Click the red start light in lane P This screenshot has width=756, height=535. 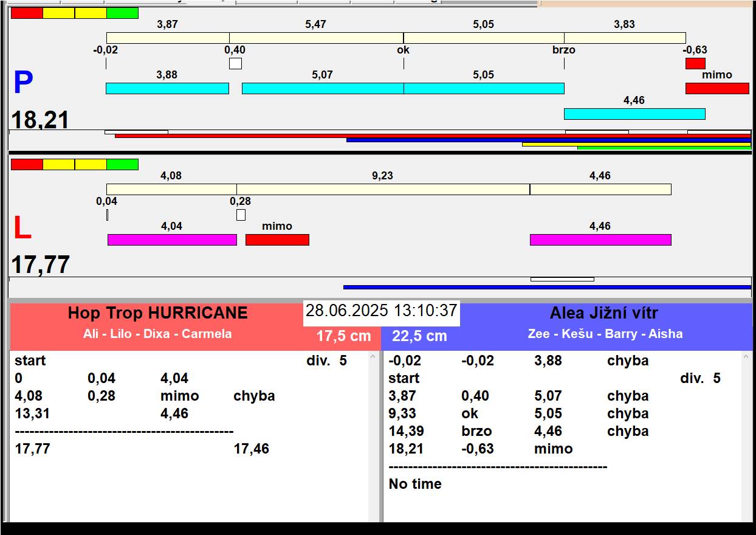pyautogui.click(x=27, y=13)
